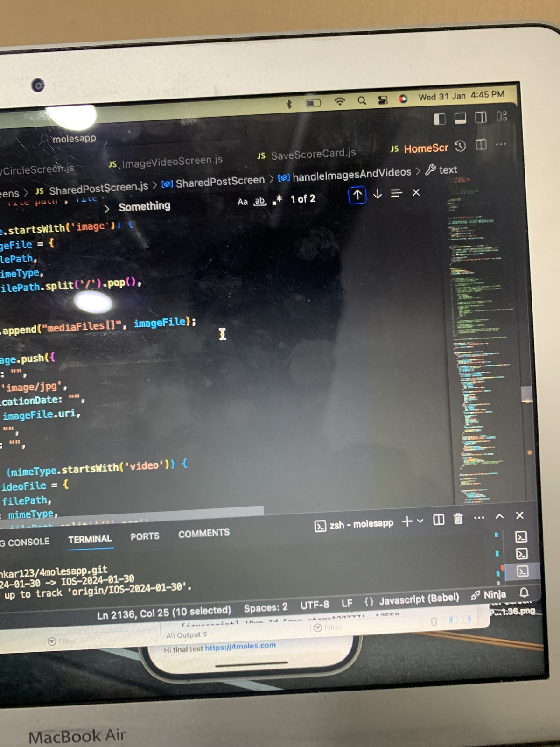Click Find in Selection icon
560x747 pixels.
click(396, 193)
